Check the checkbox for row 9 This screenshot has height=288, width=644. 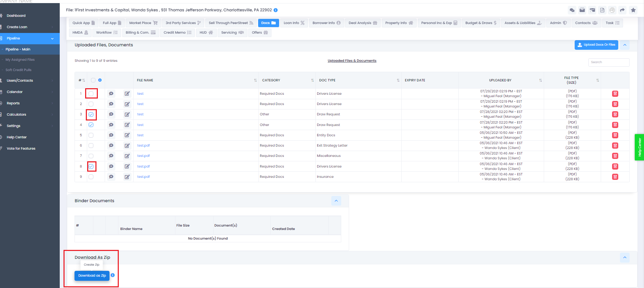coord(91,177)
